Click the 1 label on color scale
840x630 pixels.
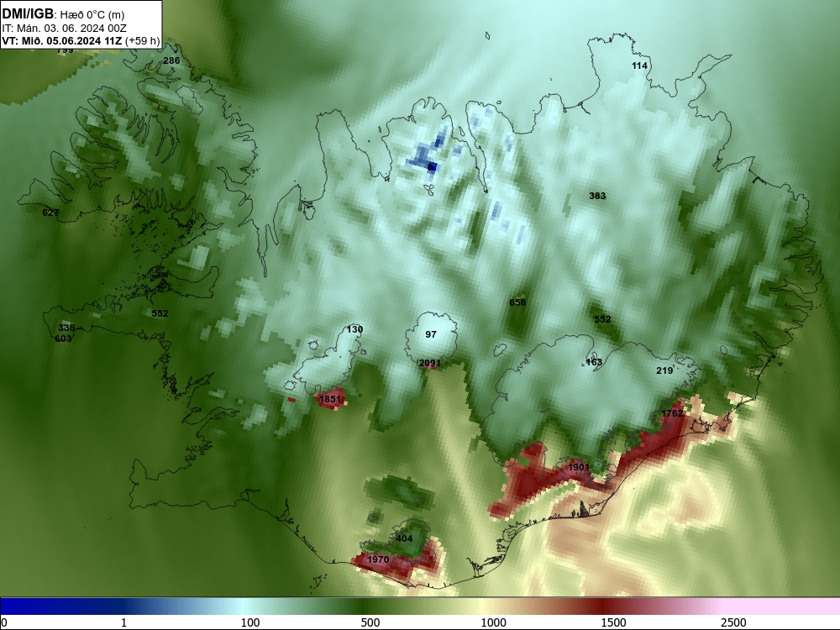(x=123, y=622)
